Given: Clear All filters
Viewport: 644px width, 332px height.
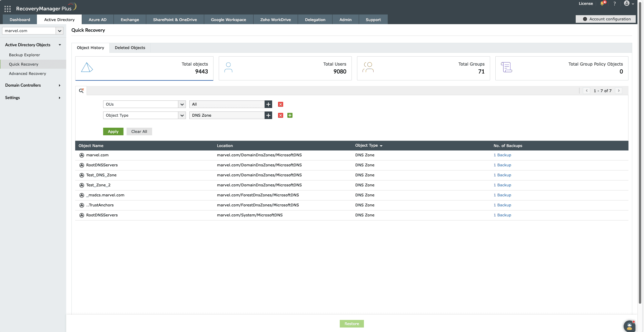Looking at the screenshot, I should point(139,131).
